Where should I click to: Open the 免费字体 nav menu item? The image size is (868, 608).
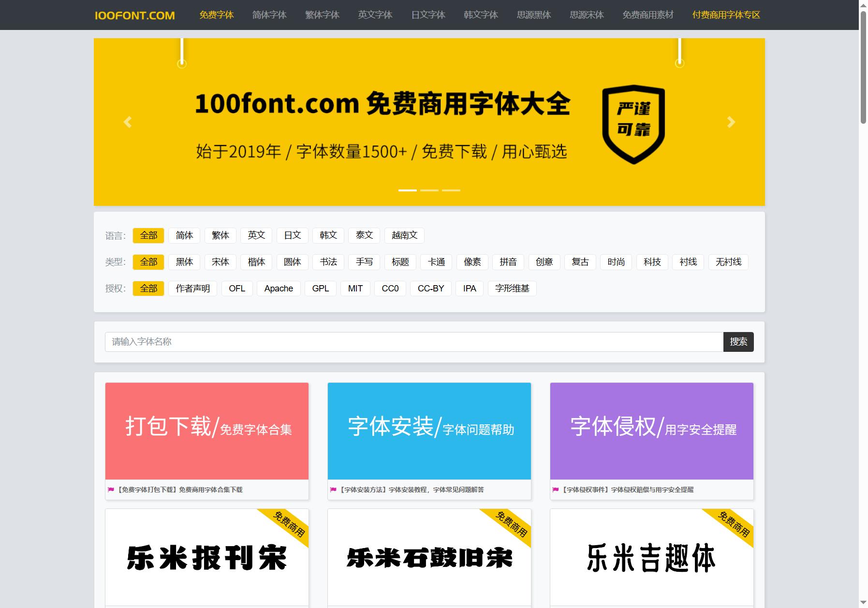click(217, 15)
